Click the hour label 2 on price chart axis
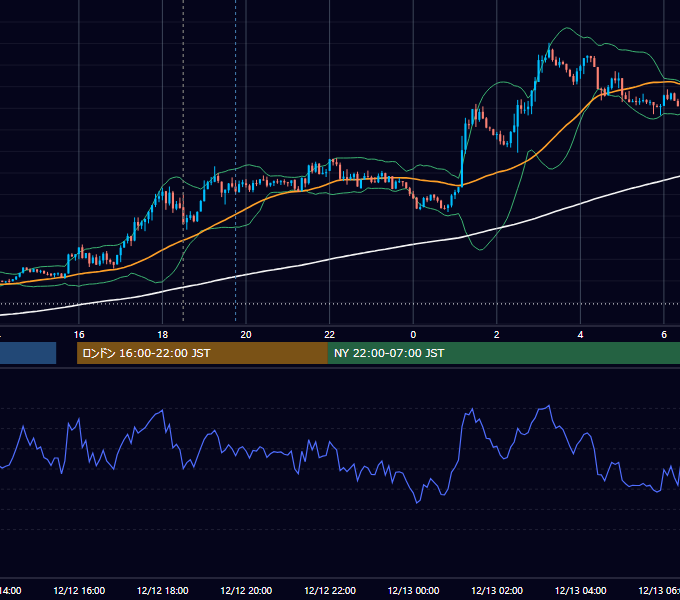Viewport: 680px width, 600px height. click(497, 335)
